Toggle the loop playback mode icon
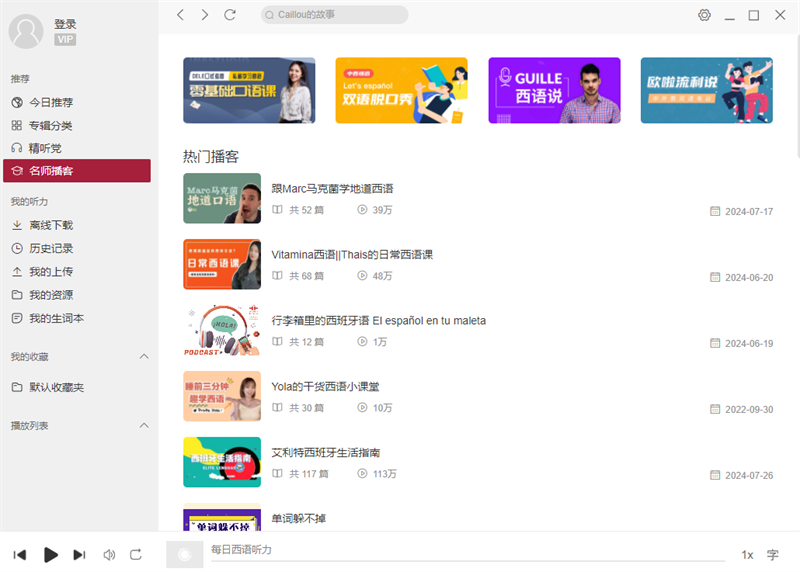Viewport: 800px width, 572px height. tap(136, 554)
